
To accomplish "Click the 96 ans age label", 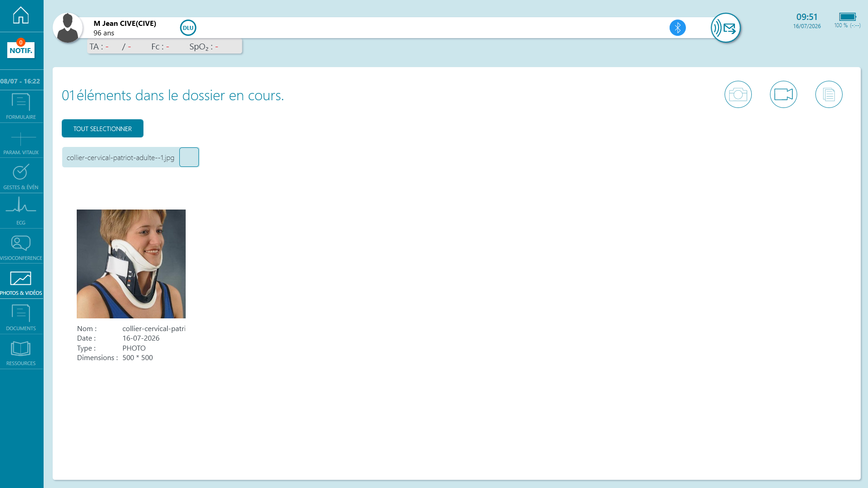I will [x=104, y=33].
